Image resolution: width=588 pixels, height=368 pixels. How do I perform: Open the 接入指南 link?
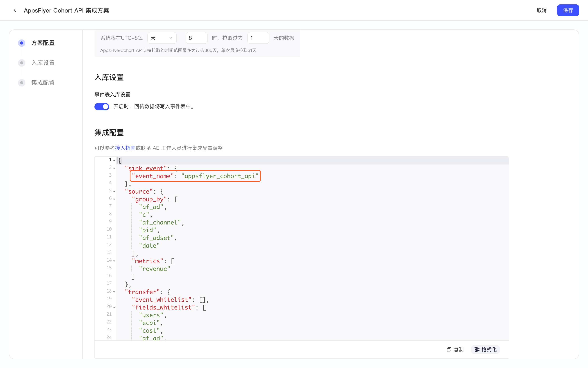(125, 148)
